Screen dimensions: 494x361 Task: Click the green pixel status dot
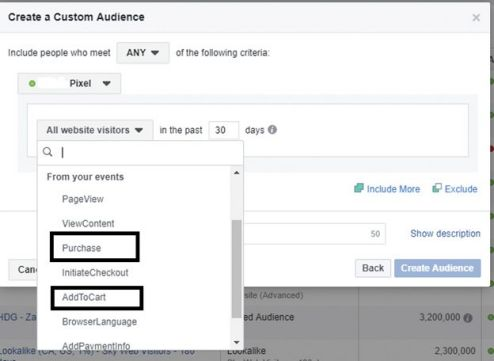[32, 83]
